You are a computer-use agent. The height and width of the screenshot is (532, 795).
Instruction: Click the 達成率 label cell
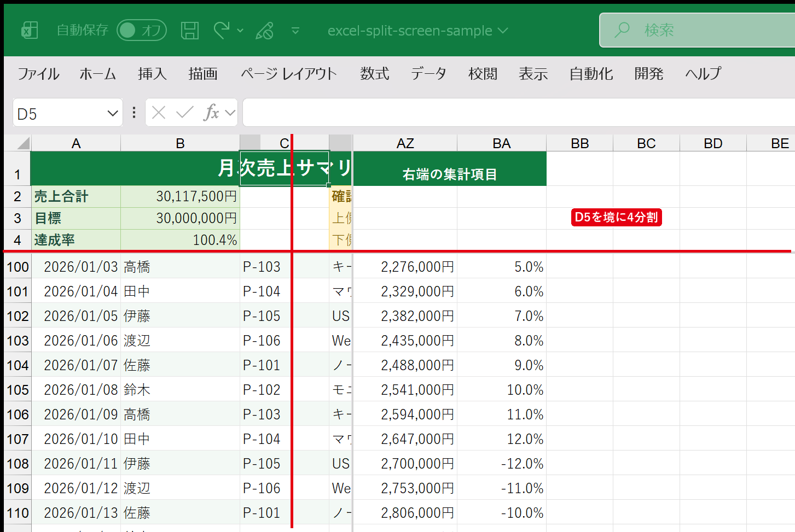tap(76, 240)
